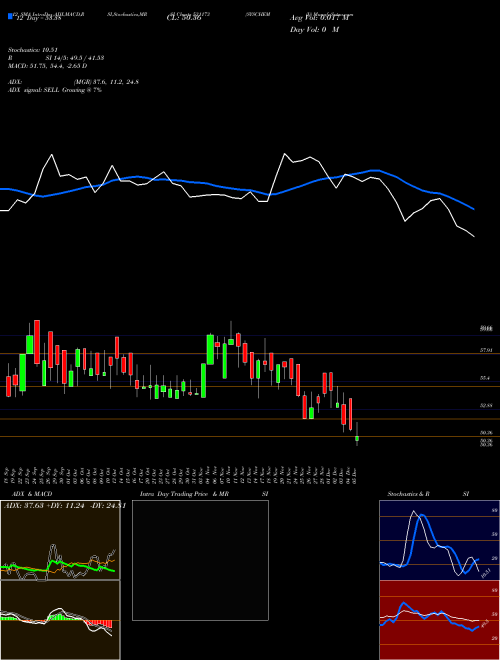
Task: Click the 55.4 price axis label
Action: [485, 378]
